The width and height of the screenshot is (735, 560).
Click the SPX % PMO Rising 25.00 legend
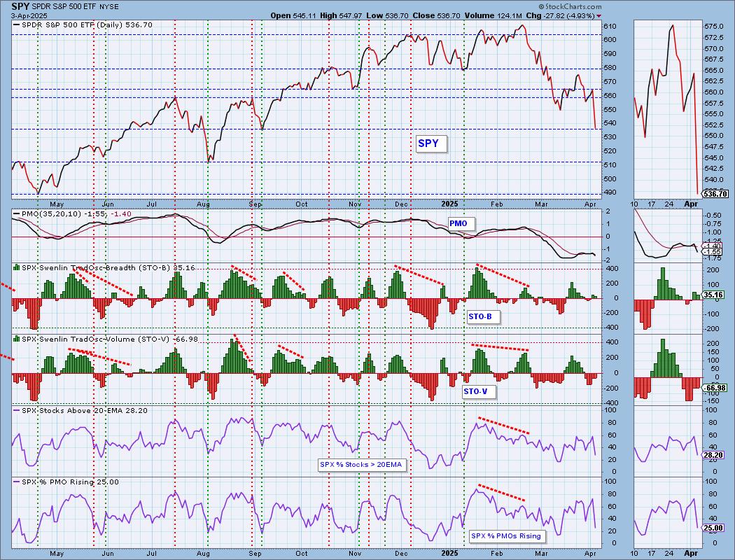coord(66,482)
